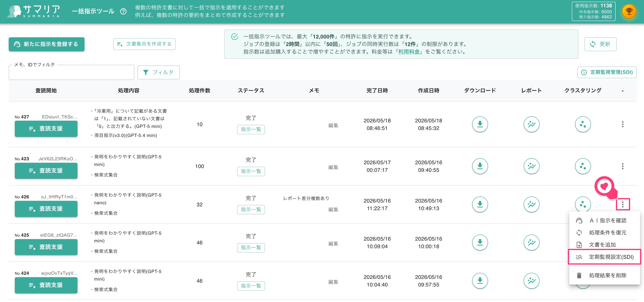
Task: Open report for No.423
Action: point(531,166)
